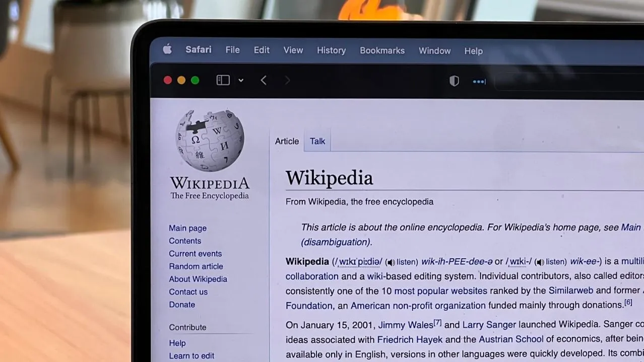Click 'The Free Encyclopedia' logo tagline
The image size is (644, 362).
(210, 196)
